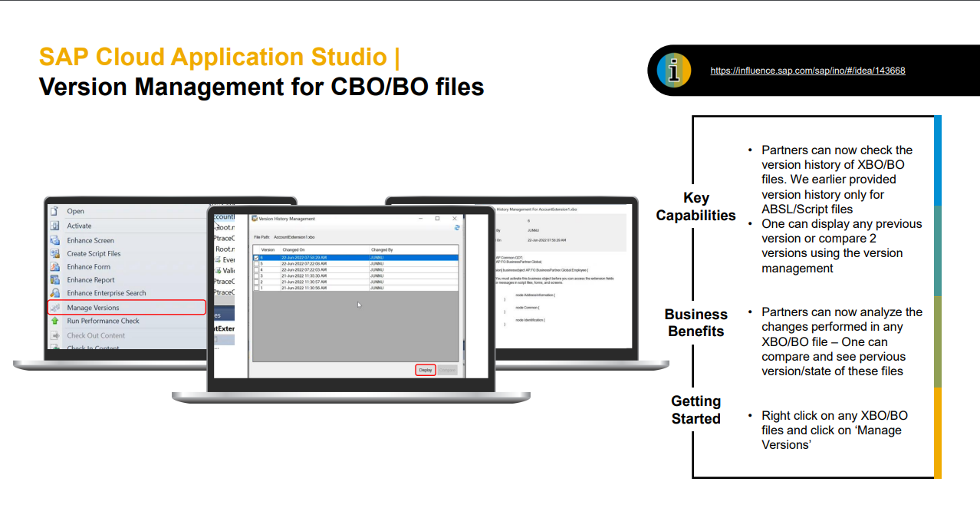
Task: Tick the version 5 checkbox
Action: tap(256, 264)
